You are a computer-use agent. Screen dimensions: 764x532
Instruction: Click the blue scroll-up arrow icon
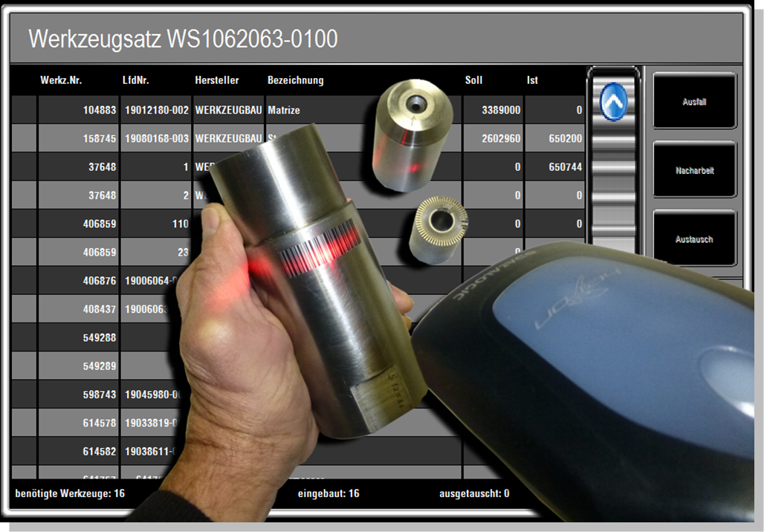[x=613, y=102]
